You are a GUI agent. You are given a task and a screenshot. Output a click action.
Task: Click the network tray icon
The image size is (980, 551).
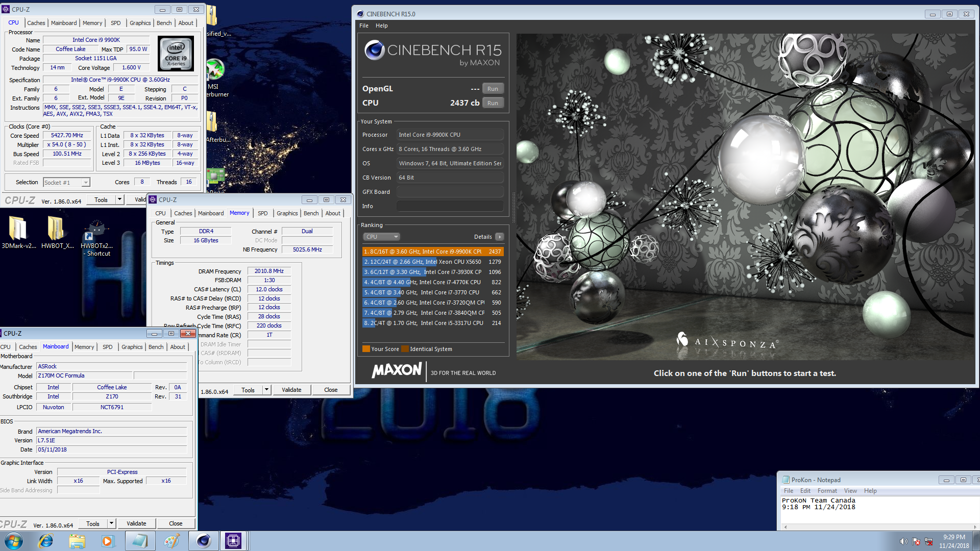point(929,541)
